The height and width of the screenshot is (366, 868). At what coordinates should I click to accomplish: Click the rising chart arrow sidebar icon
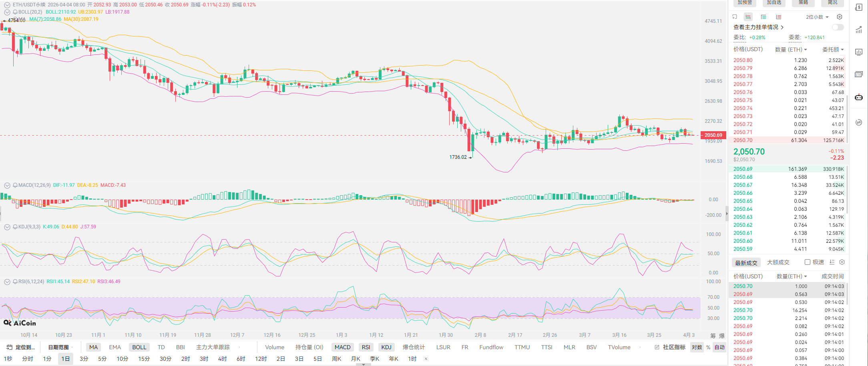pos(858,30)
